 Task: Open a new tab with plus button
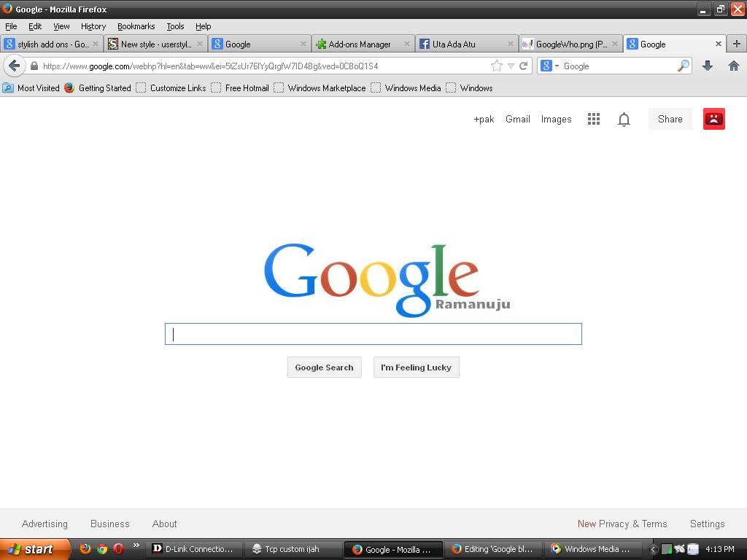click(737, 44)
